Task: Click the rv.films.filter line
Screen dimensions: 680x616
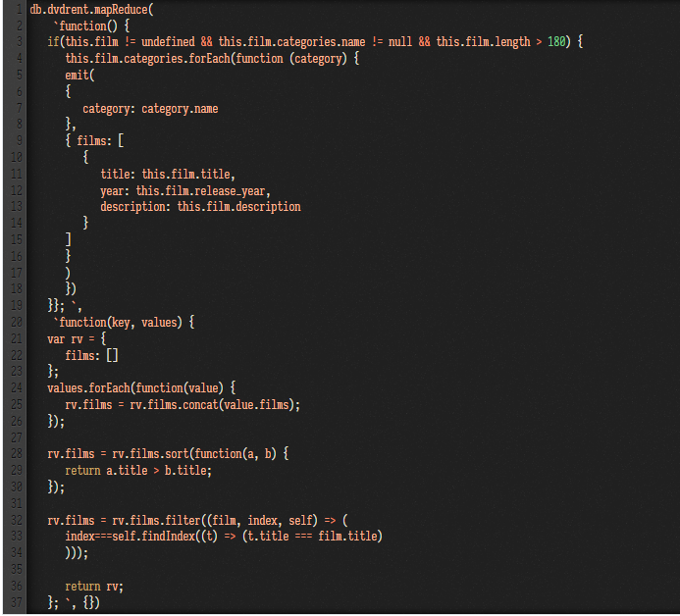Action: point(197,520)
